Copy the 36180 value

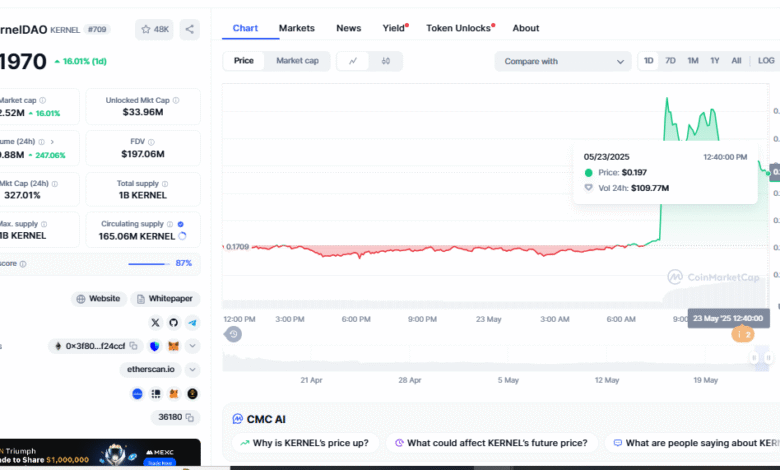pyautogui.click(x=190, y=417)
